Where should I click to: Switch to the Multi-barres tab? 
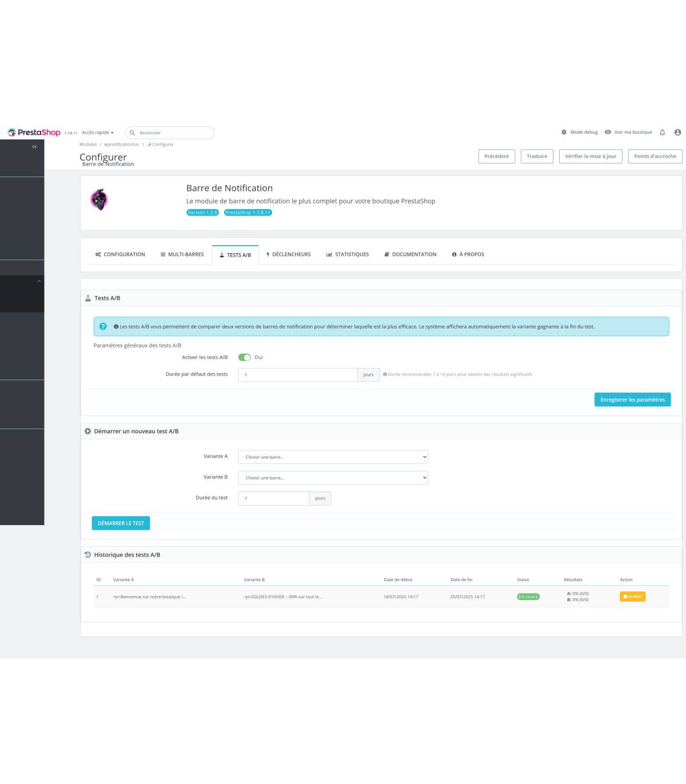tap(182, 255)
